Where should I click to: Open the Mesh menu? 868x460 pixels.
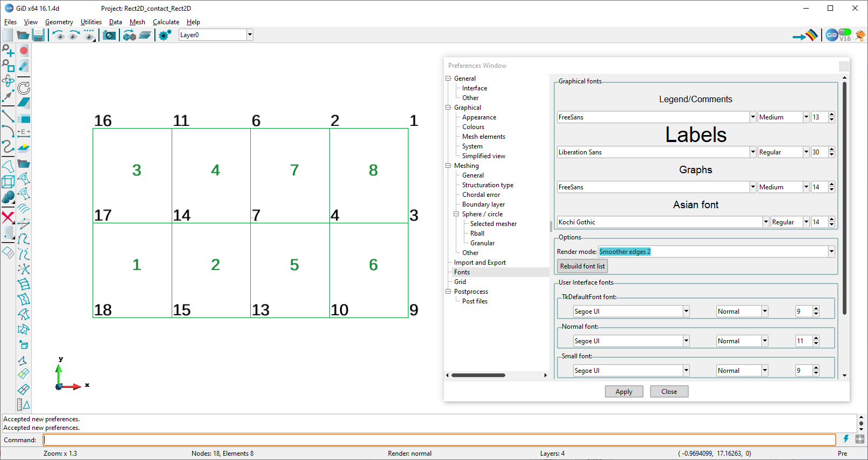pos(137,22)
